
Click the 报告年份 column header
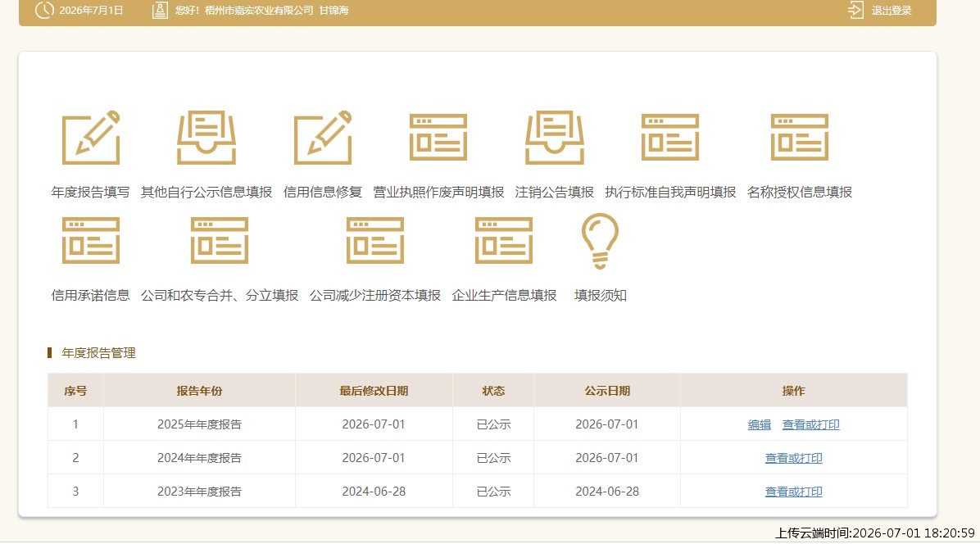tap(199, 391)
